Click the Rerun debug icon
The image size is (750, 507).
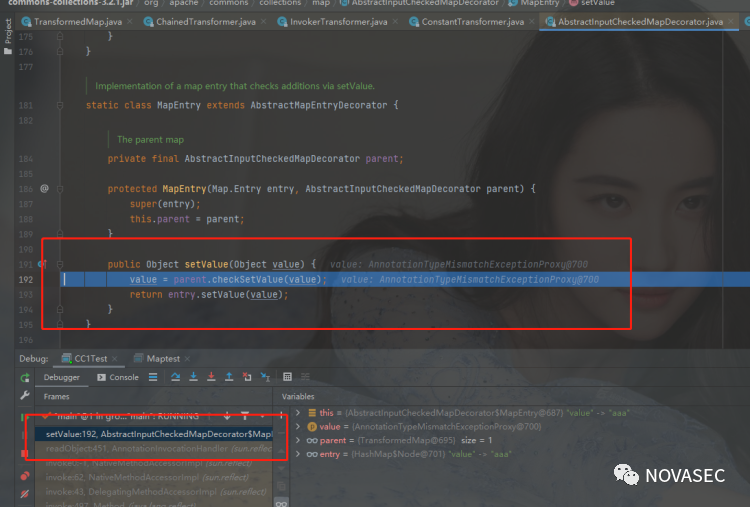tap(25, 378)
